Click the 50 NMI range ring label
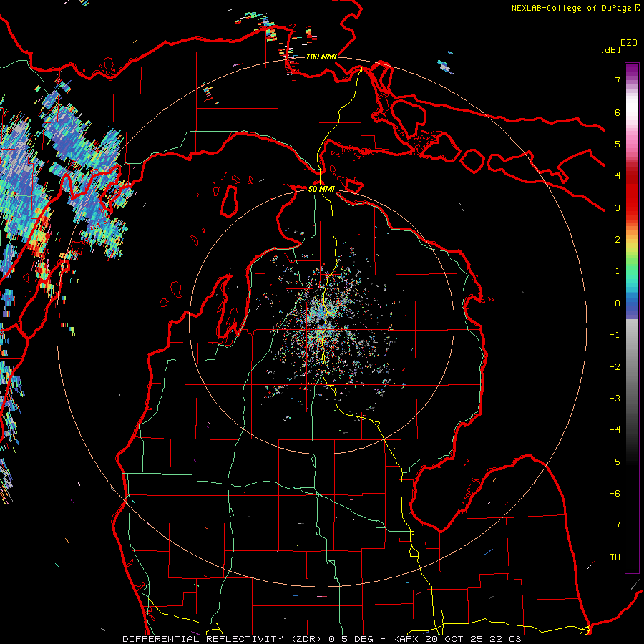Screen dimensions: 644x644 (321, 189)
